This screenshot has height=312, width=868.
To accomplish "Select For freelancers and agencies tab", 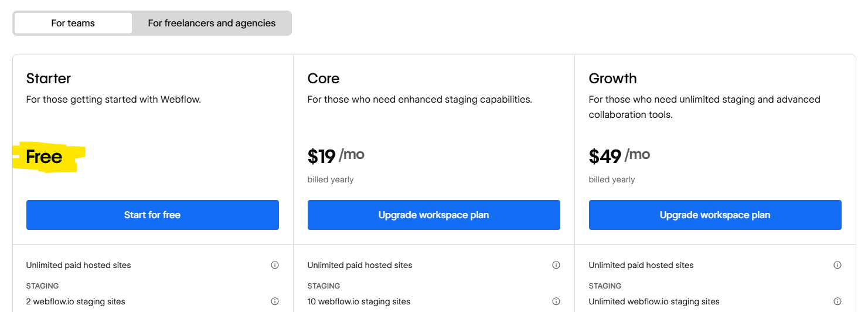I will (x=212, y=23).
